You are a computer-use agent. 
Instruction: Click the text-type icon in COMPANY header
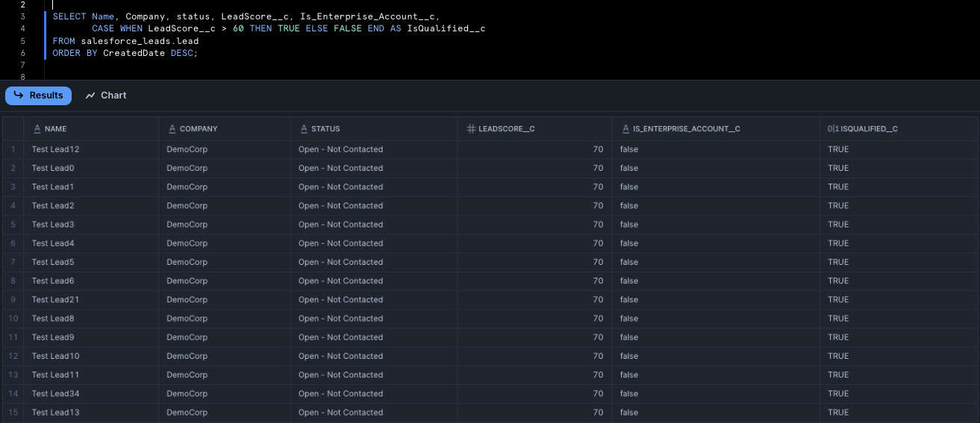point(172,129)
